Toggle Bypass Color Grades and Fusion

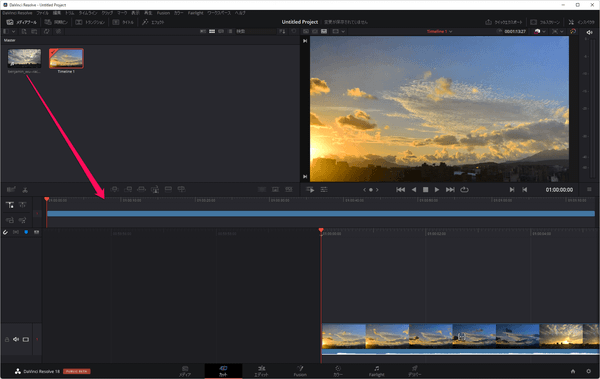tap(573, 31)
